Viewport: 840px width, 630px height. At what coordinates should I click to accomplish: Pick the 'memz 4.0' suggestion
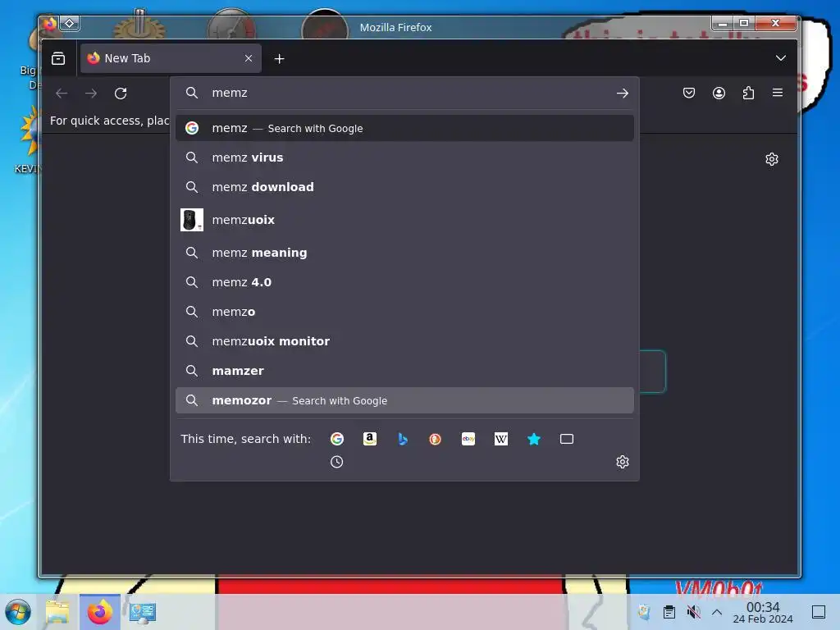pyautogui.click(x=404, y=282)
